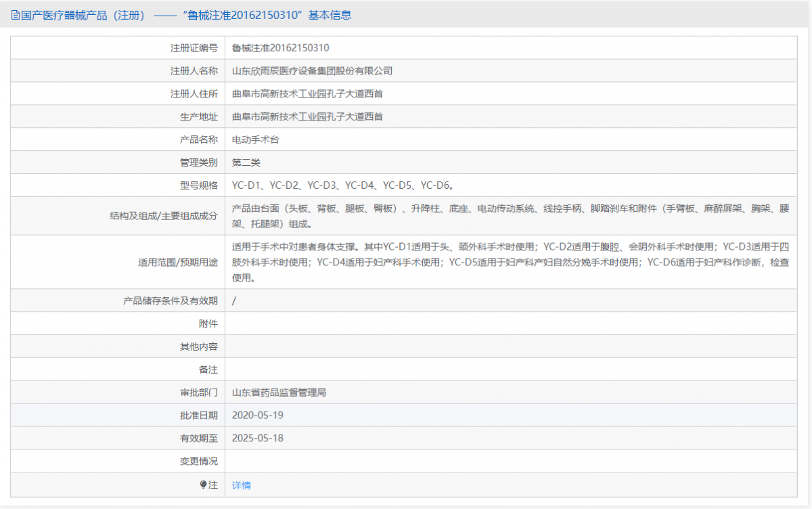Select the intended use text starting 适用于手术中
The height and width of the screenshot is (509, 812).
tap(511, 262)
